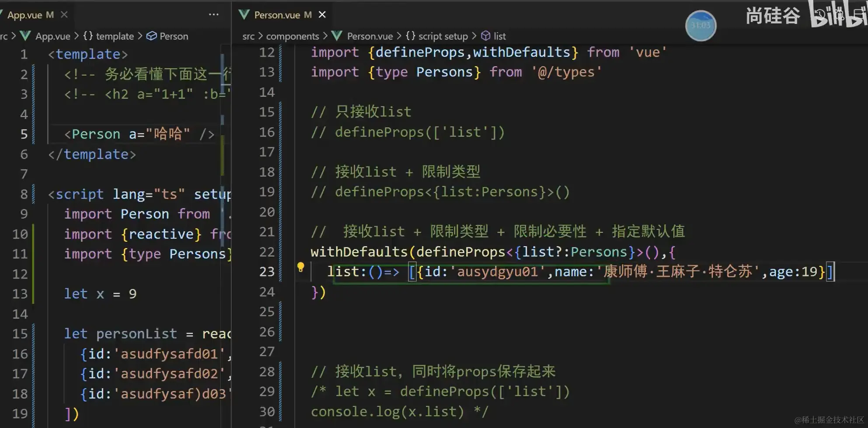Screen dimensions: 868x428
Task: Click components in the breadcrumb path
Action: [x=293, y=36]
